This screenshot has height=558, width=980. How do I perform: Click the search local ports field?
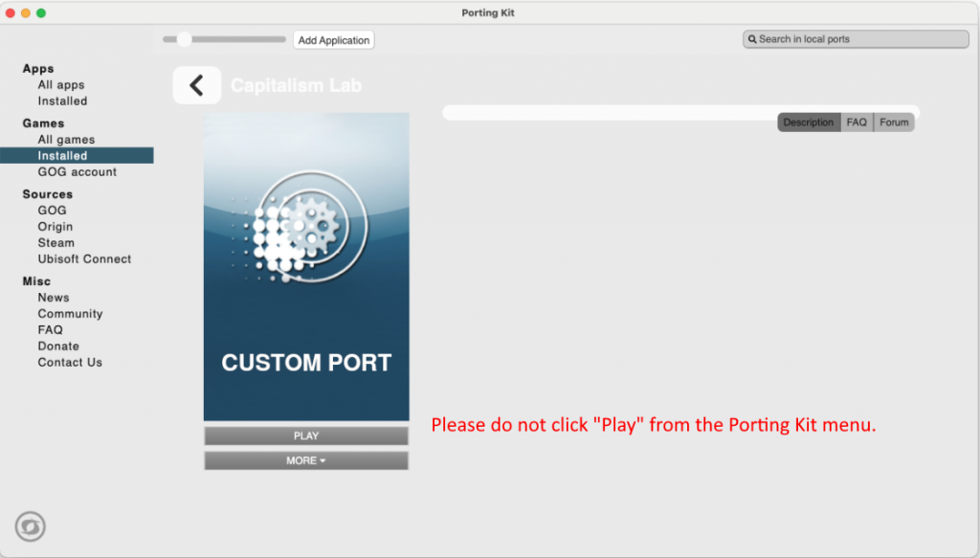[855, 38]
